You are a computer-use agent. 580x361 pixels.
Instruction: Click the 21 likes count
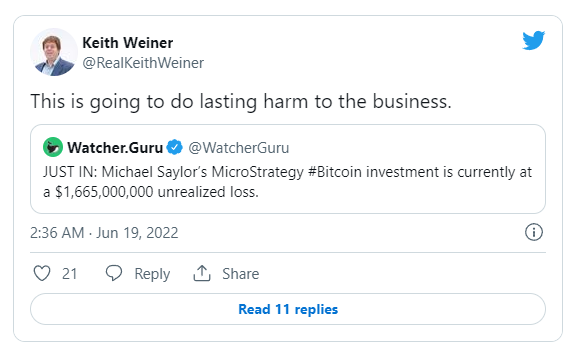click(x=70, y=274)
